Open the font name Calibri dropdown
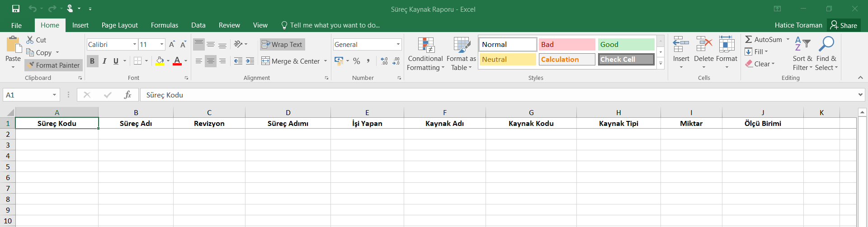Viewport: 868px width, 227px height. (135, 44)
